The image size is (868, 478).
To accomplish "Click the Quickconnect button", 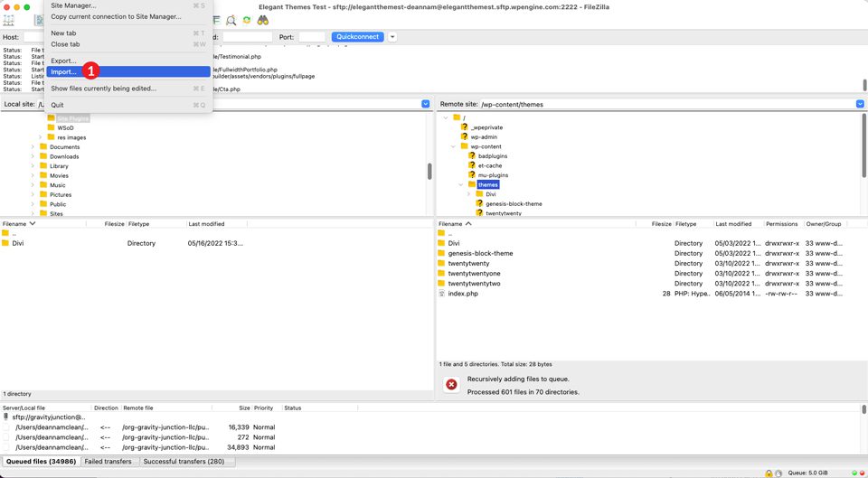I will [358, 37].
